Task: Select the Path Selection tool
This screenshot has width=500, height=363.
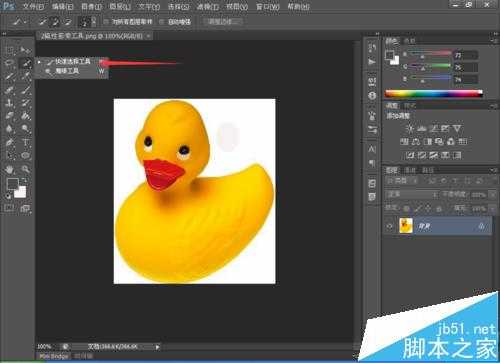Action: pyautogui.click(x=9, y=156)
